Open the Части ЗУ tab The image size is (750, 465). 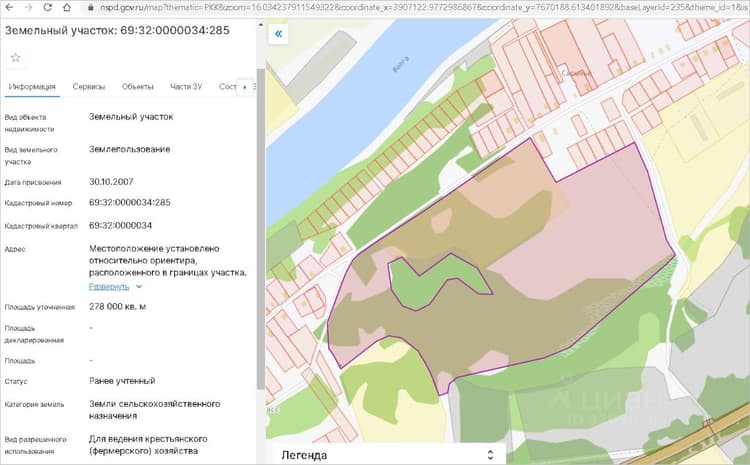click(186, 87)
